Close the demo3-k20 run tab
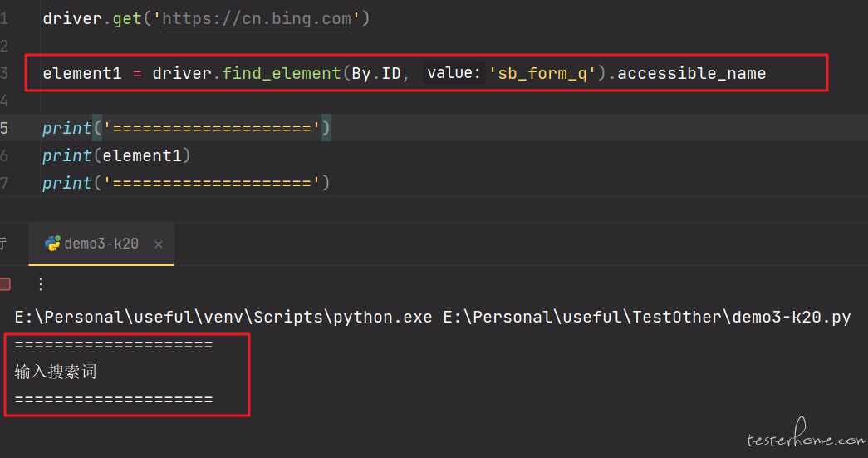The height and width of the screenshot is (458, 868). click(159, 244)
